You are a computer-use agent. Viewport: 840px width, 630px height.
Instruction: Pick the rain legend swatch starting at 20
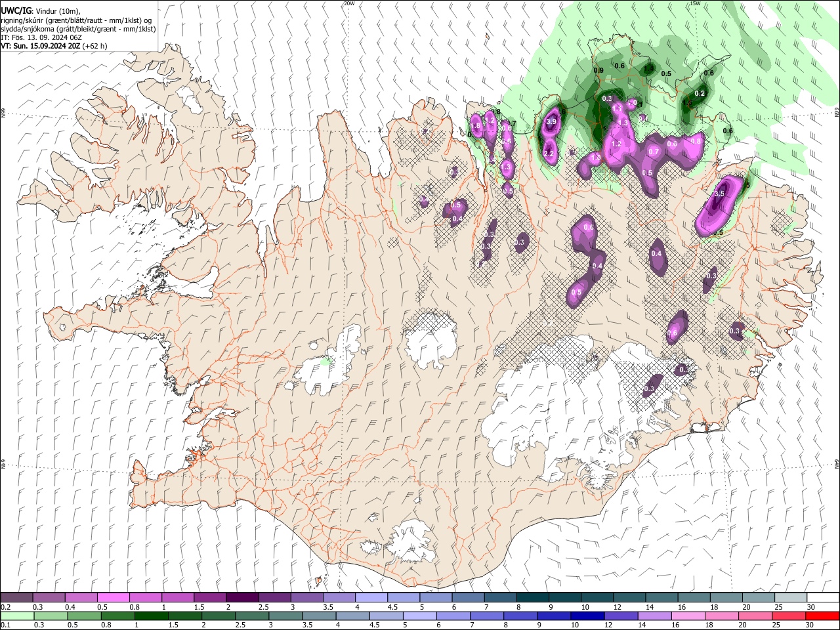pos(755,616)
